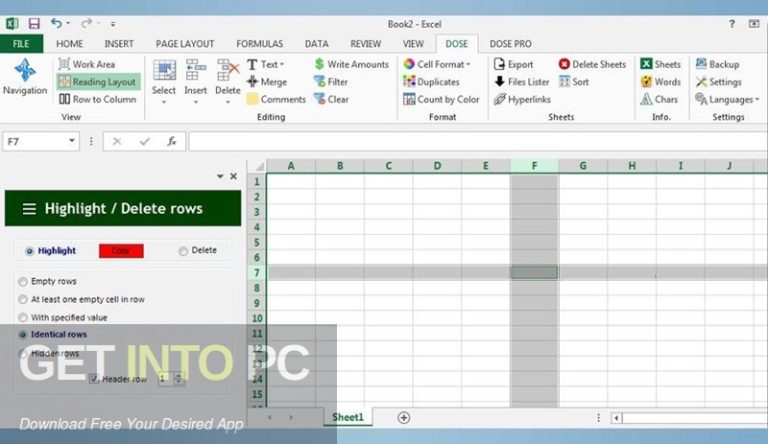Select the Delete radio option
This screenshot has height=444, width=768.
[183, 251]
